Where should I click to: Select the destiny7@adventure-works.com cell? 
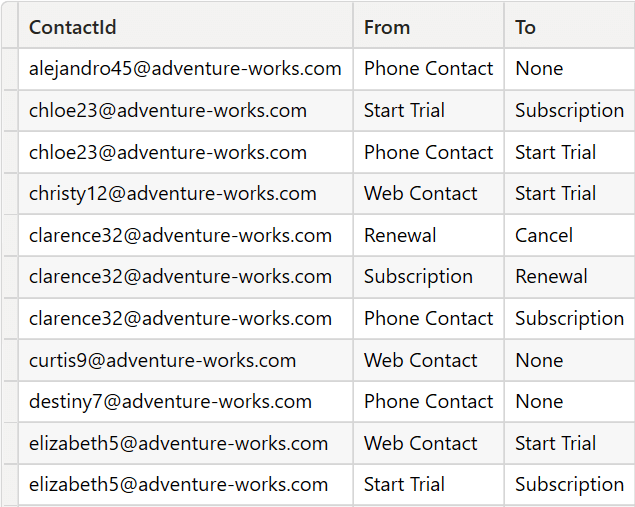coord(185,402)
